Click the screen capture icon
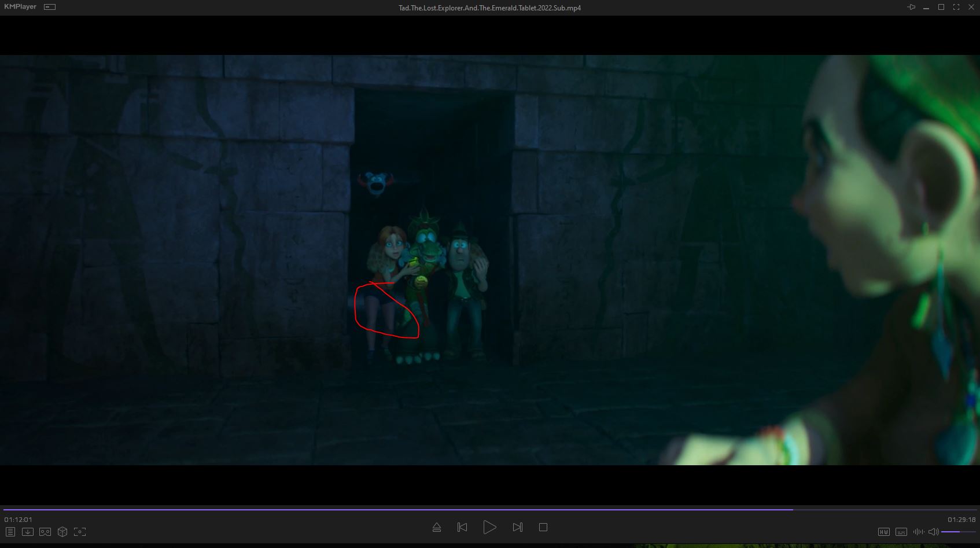980x548 pixels. coord(80,531)
